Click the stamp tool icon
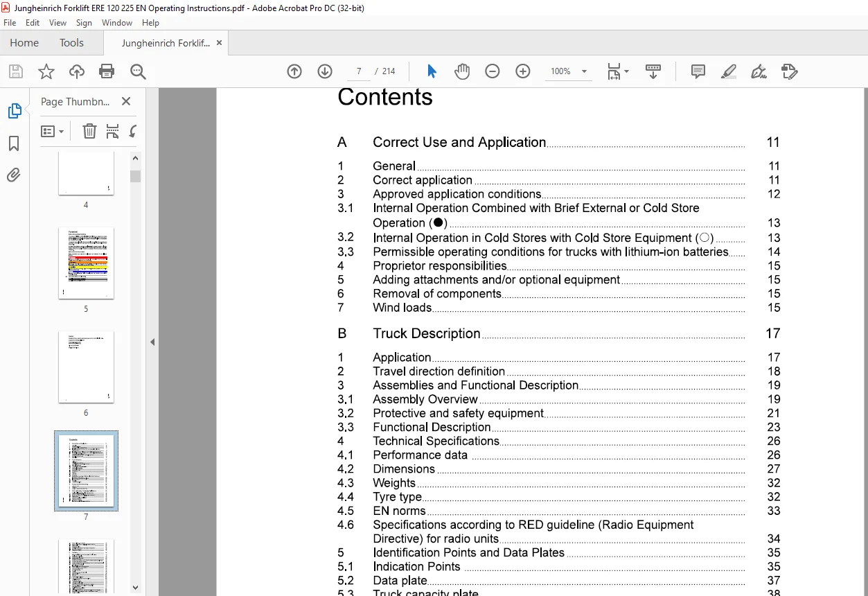 point(790,71)
